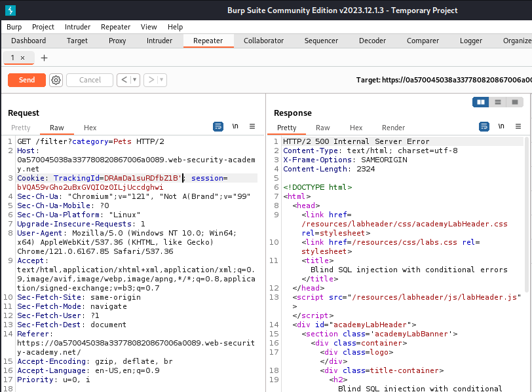Image resolution: width=532 pixels, height=392 pixels.
Task: Close Repeater tab 1 with x
Action: pyautogui.click(x=23, y=58)
